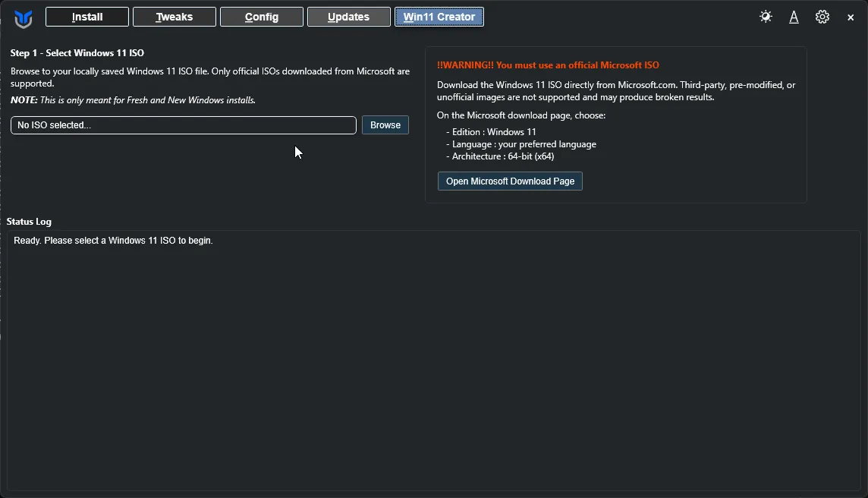Go to the Updates tab
The height and width of the screenshot is (498, 868).
pos(349,17)
